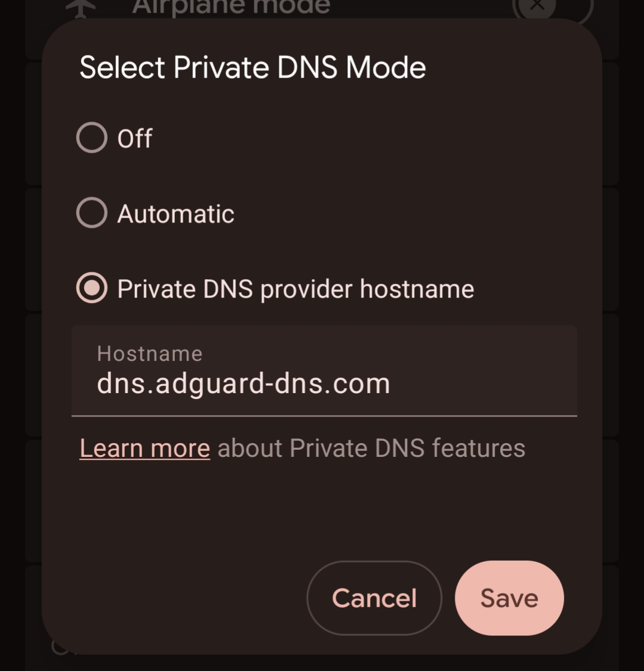Screen dimensions: 644x671
Task: Tap the Save button
Action: click(509, 598)
